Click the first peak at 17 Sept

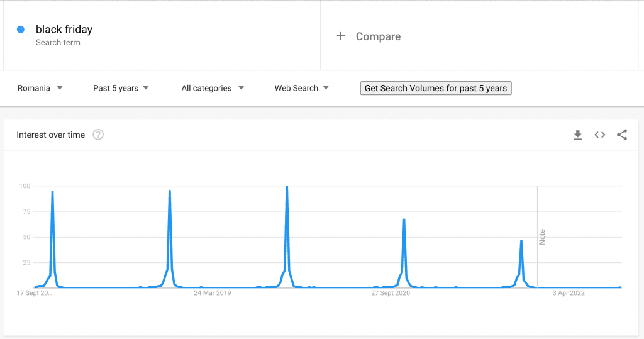[52, 192]
